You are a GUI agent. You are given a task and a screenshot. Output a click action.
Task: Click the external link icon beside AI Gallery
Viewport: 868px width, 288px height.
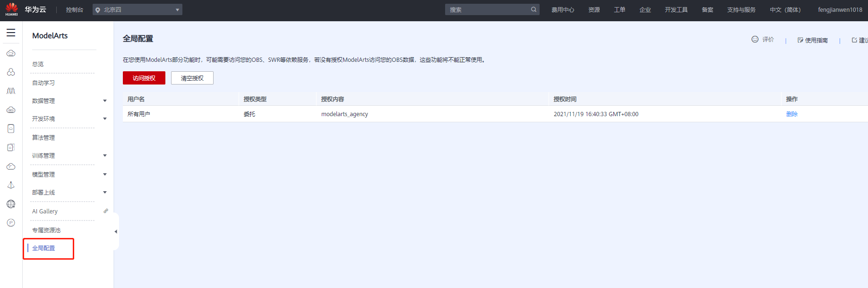tap(106, 211)
